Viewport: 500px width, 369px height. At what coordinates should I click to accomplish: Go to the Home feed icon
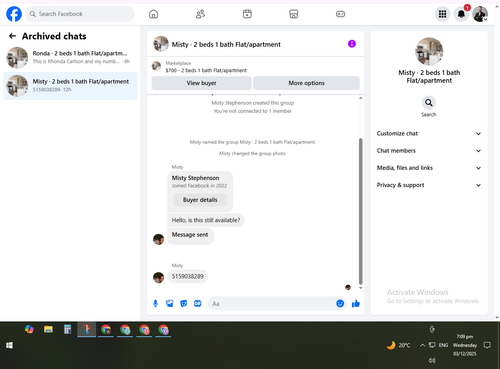tap(153, 14)
